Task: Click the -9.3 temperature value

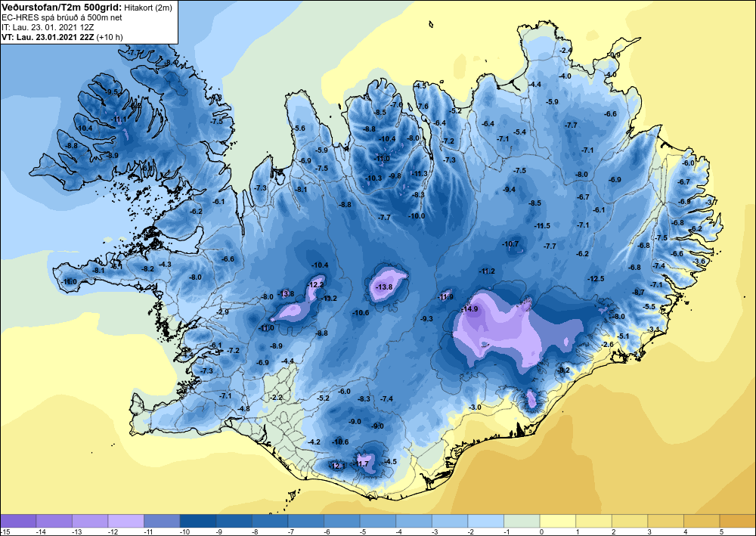Action: (x=426, y=318)
